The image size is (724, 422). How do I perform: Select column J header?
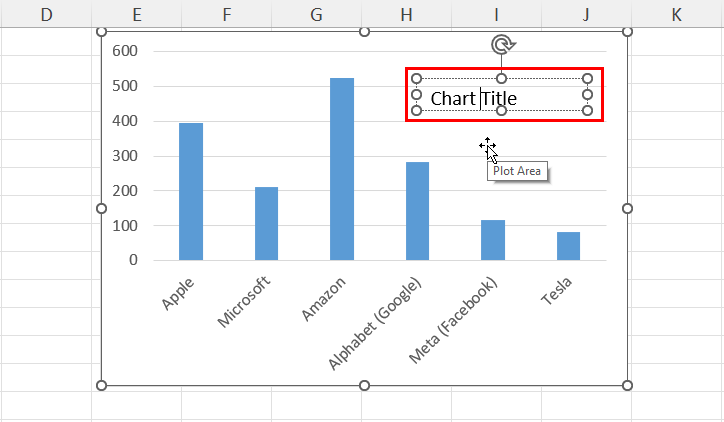click(586, 14)
